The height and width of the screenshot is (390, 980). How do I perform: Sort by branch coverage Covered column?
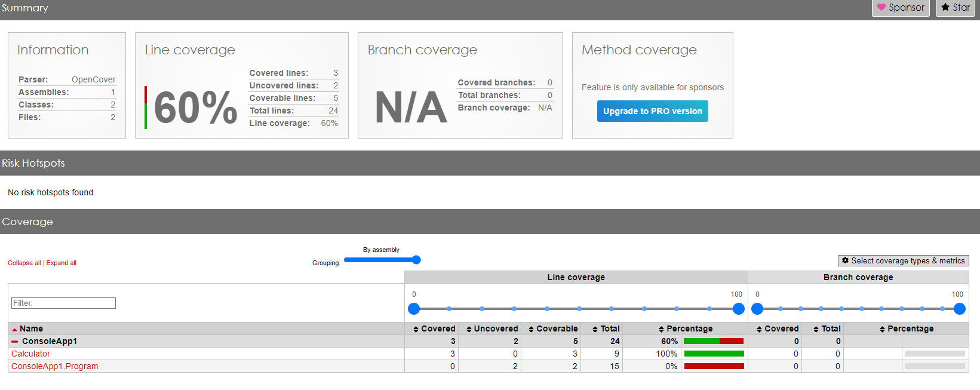point(778,328)
